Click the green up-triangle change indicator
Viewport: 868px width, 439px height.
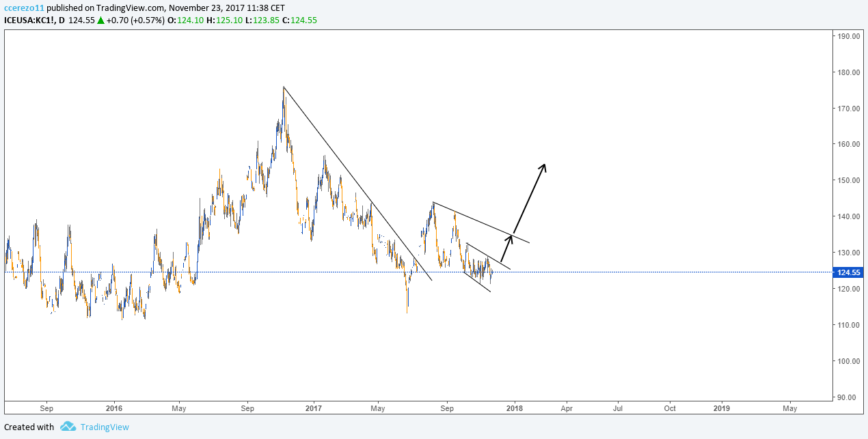coord(100,20)
